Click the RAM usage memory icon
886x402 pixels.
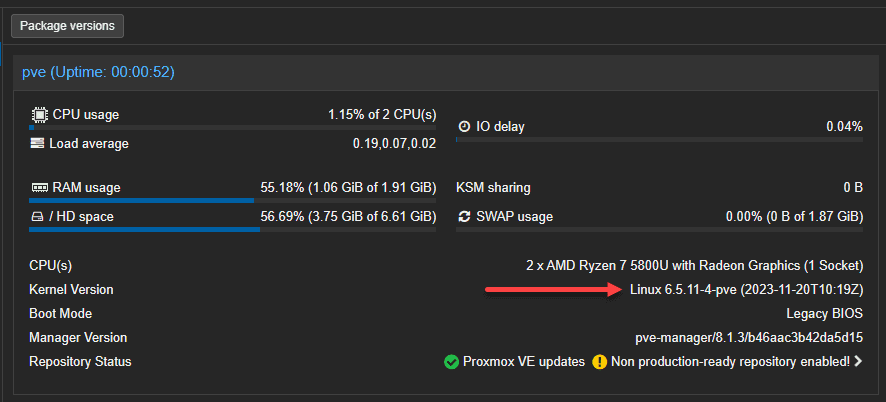pyautogui.click(x=39, y=188)
